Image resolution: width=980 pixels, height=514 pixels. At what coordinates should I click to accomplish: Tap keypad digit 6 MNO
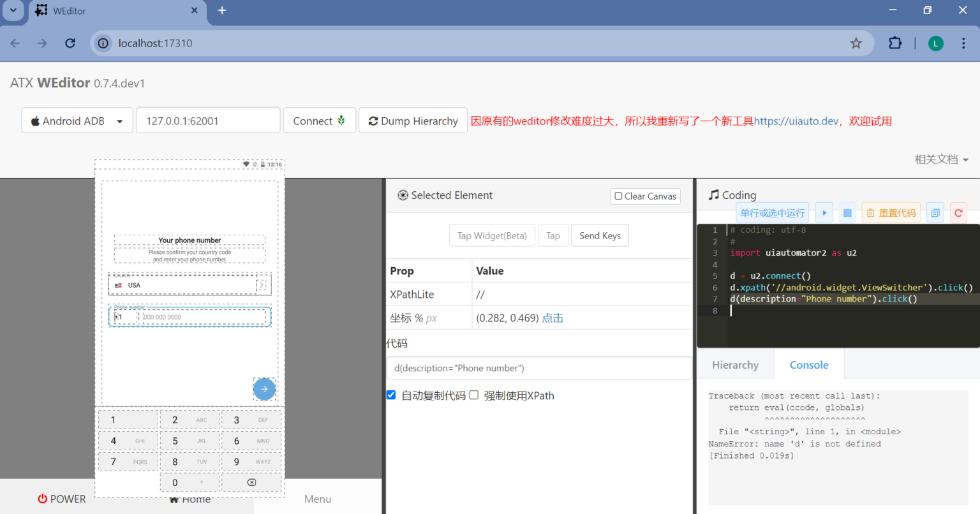click(x=251, y=441)
